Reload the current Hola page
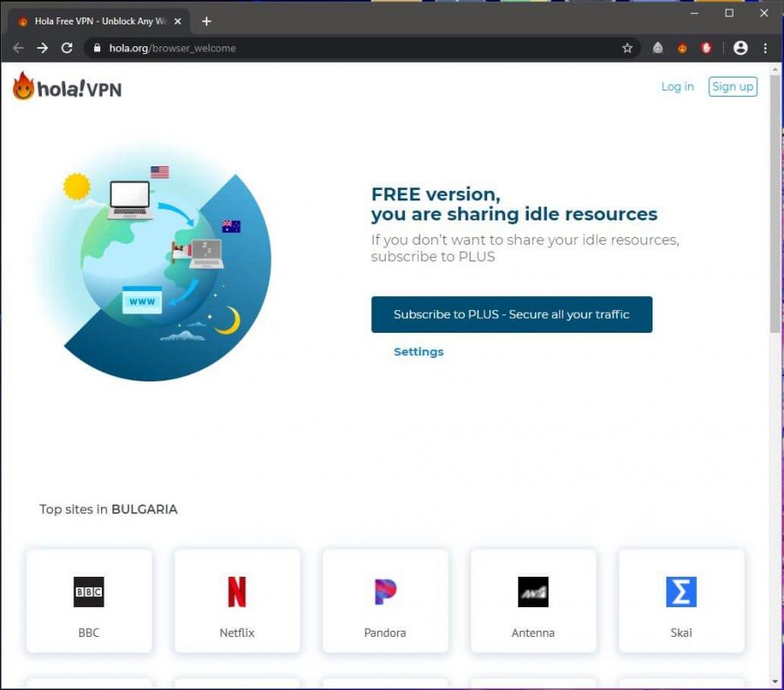The height and width of the screenshot is (690, 784). pyautogui.click(x=67, y=48)
